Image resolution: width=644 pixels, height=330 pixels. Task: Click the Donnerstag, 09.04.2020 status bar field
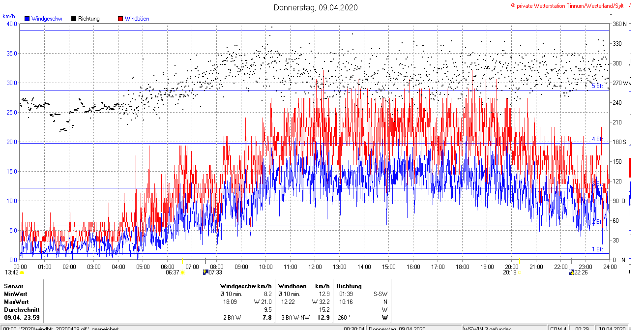coord(396,329)
